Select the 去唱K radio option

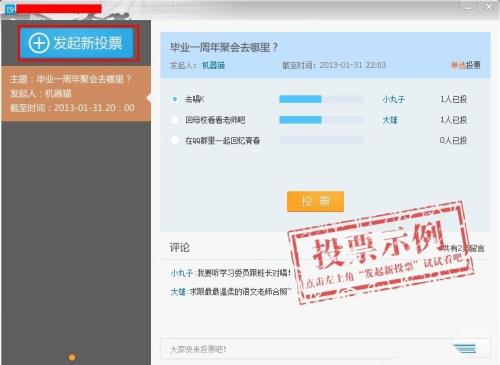click(x=175, y=99)
